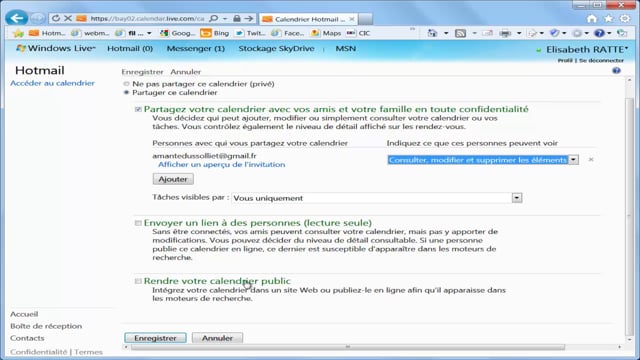The width and height of the screenshot is (640, 360).
Task: Open the webm... favorite bookmark
Action: pos(90,33)
